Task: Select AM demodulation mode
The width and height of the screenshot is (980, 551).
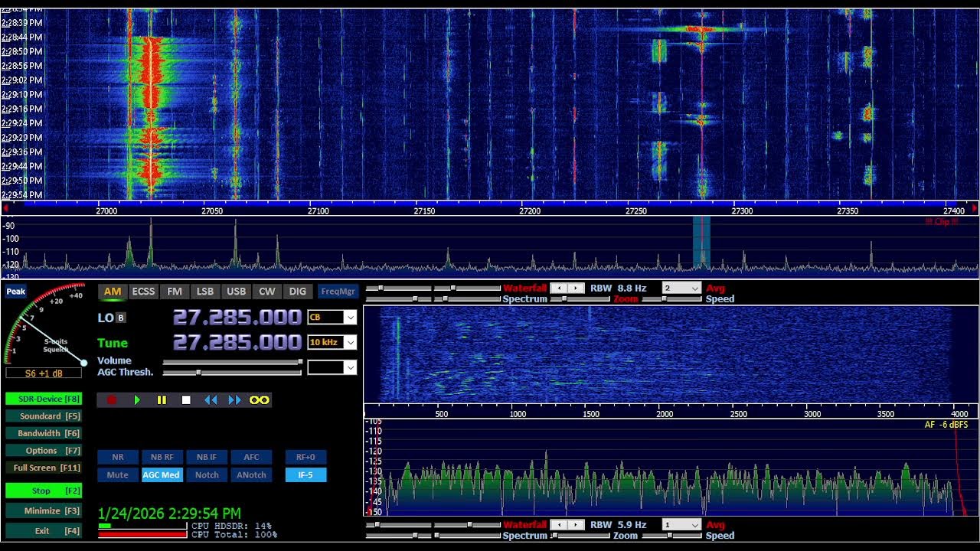Action: (113, 292)
